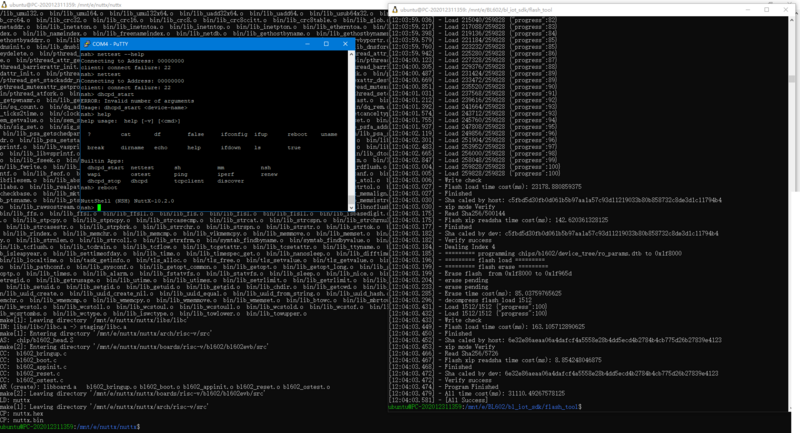Image resolution: width=800 pixels, height=433 pixels.
Task: Click 'Usage: dhcpd_start <device-name>' line in PuTTY
Action: coord(134,108)
